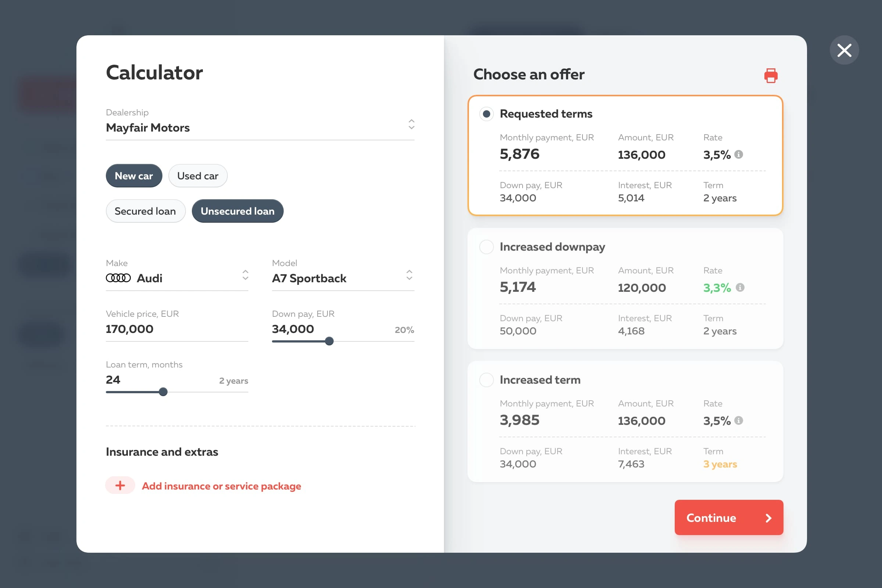Click the down pay slider handle
This screenshot has width=882, height=588.
coord(329,341)
